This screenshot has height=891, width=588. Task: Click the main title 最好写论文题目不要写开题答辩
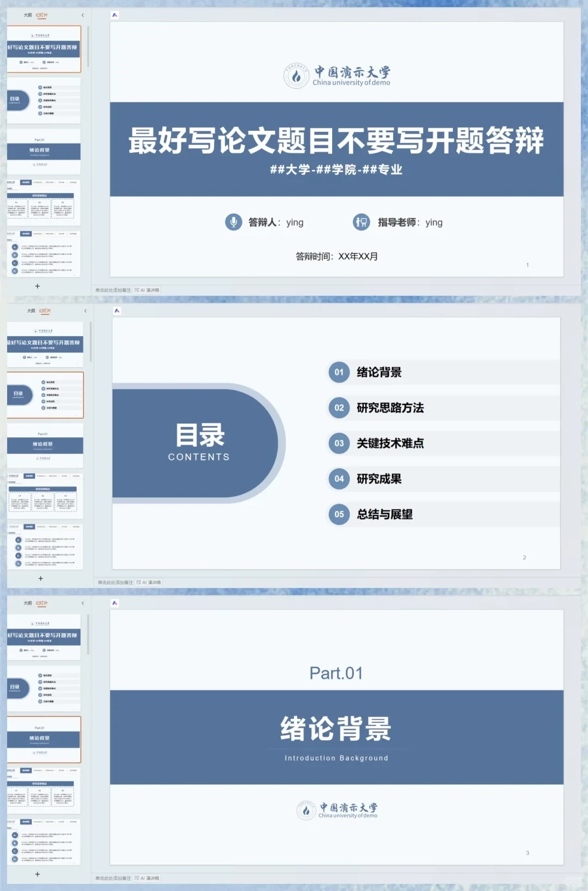pos(336,141)
